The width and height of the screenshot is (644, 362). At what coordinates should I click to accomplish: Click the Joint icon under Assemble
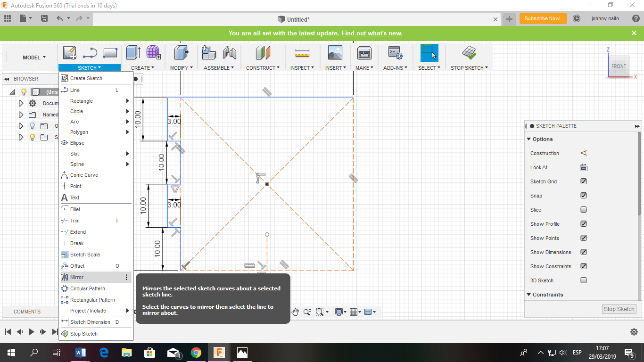coord(229,53)
